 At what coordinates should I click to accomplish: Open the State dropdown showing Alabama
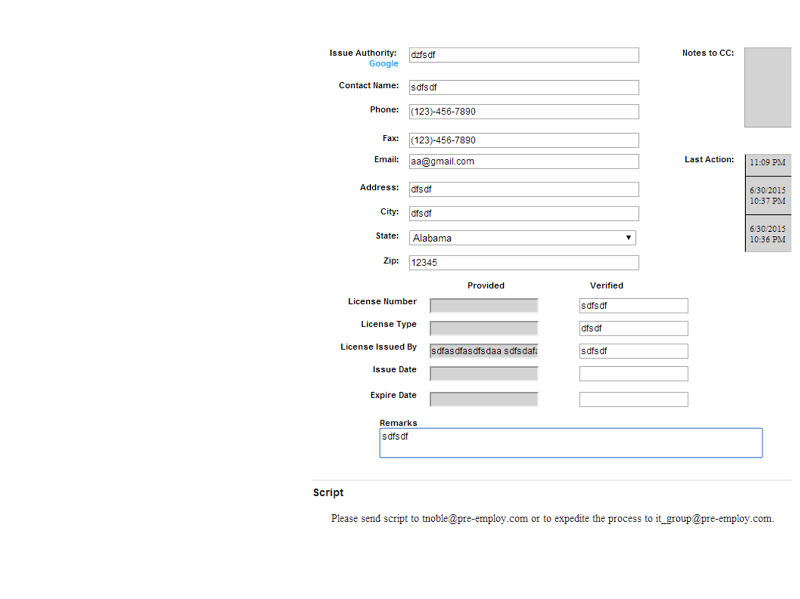point(522,238)
